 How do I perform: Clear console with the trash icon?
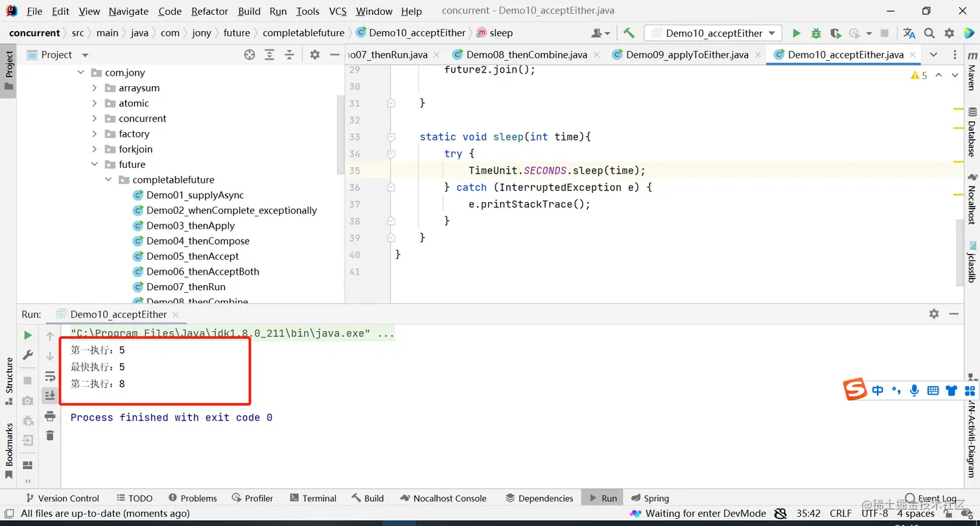[50, 436]
